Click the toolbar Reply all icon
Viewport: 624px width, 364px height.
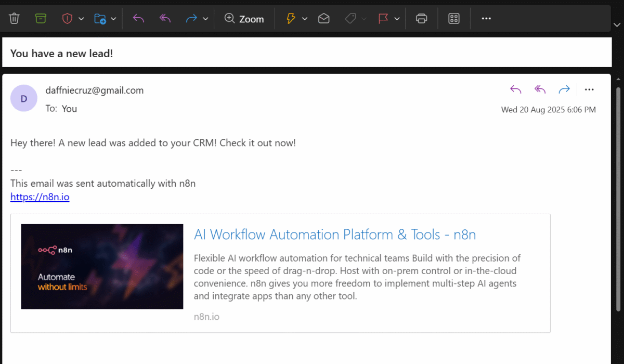click(x=165, y=19)
